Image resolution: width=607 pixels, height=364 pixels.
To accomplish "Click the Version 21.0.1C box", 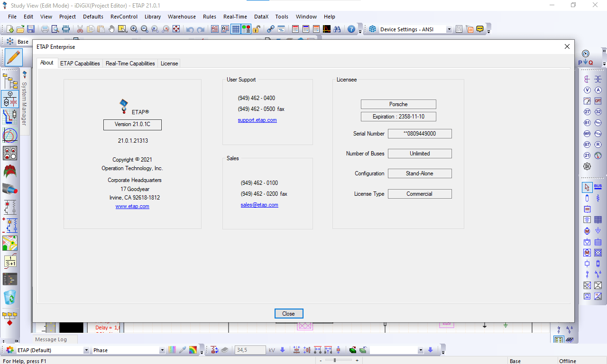I will pyautogui.click(x=132, y=125).
